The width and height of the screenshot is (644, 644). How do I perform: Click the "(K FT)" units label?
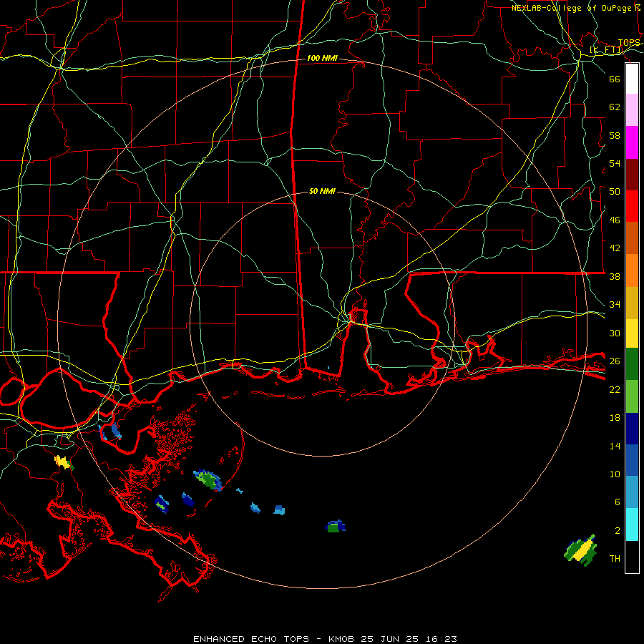pos(606,50)
